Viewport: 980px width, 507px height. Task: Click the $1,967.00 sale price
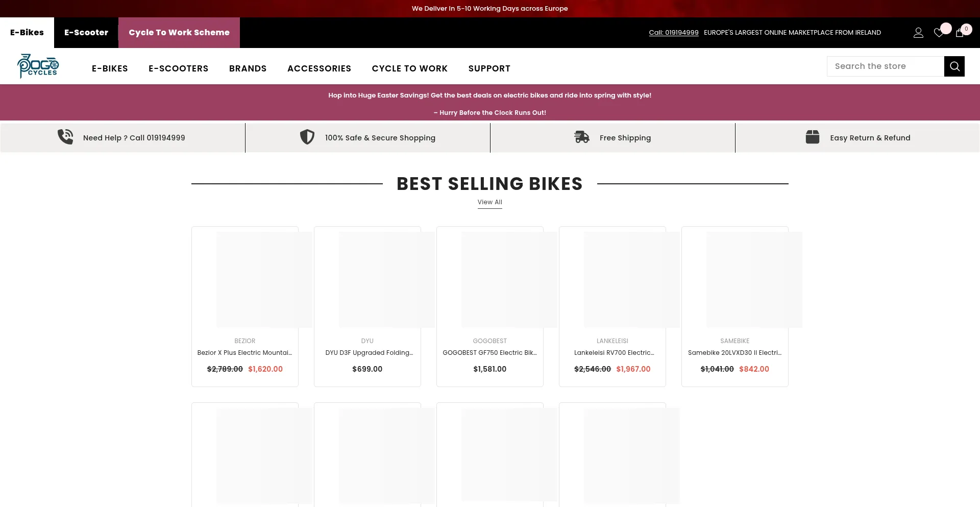click(633, 369)
